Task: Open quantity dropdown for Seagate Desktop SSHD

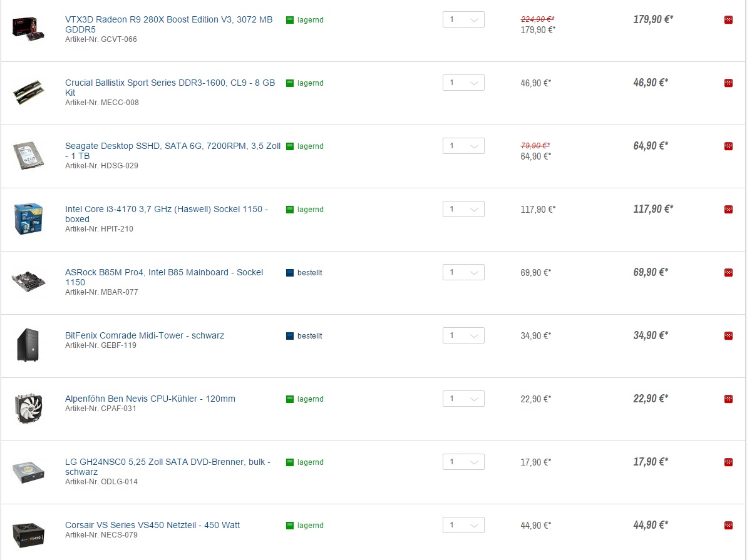Action: tap(463, 146)
